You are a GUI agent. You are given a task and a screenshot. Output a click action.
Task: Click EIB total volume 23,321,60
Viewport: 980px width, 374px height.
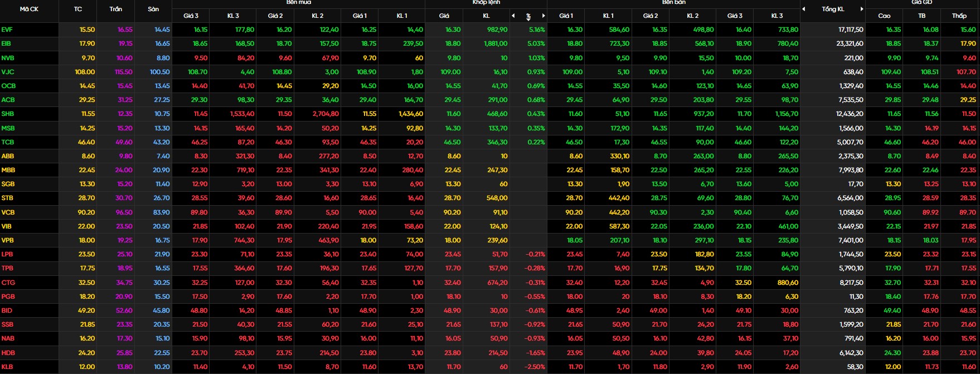click(x=850, y=43)
